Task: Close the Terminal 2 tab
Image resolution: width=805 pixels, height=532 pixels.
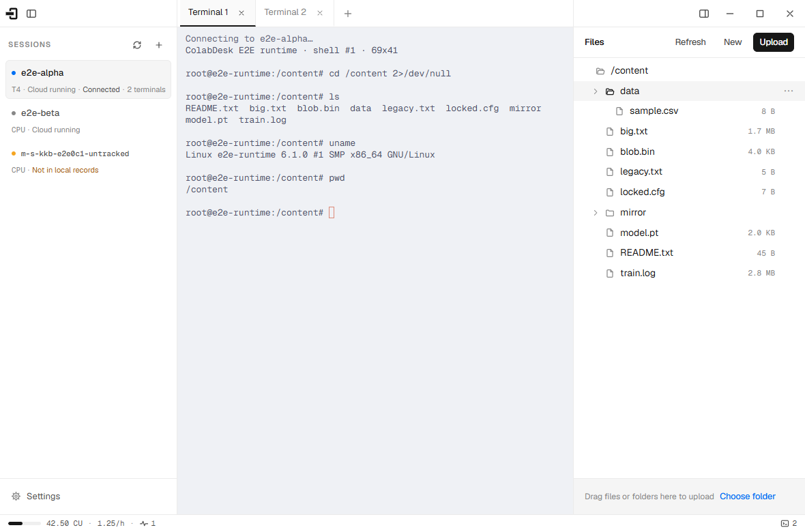Action: [320, 14]
